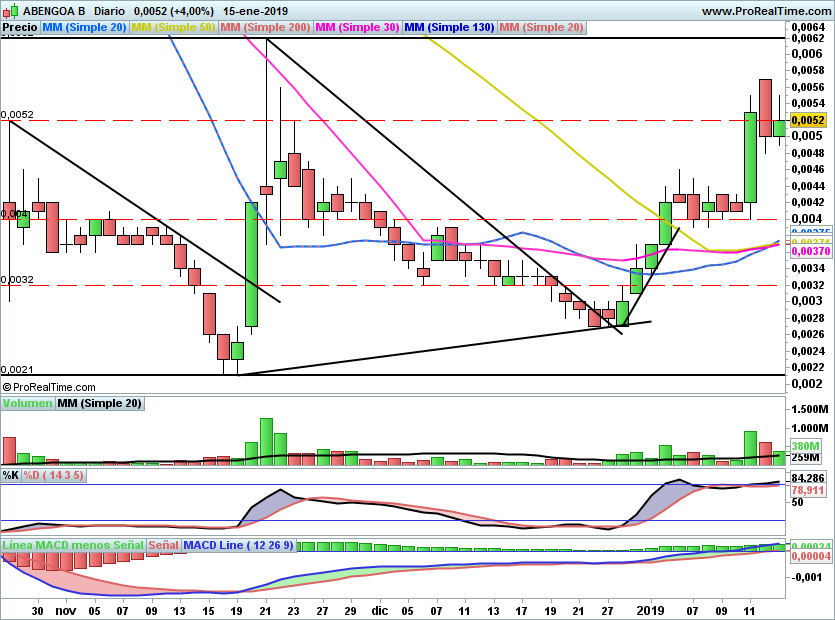
Task: Select the Volumen panel label
Action: click(28, 403)
